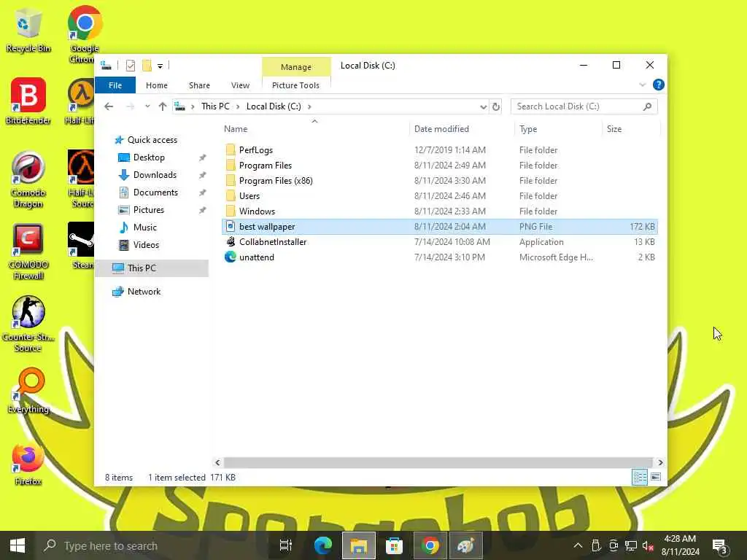Select the COMODO Firewall desktop shortcut
Image resolution: width=747 pixels, height=560 pixels.
tap(28, 252)
